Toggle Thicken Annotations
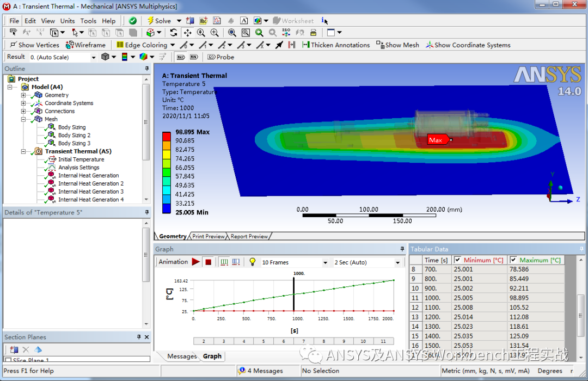The image size is (588, 381). tap(336, 45)
